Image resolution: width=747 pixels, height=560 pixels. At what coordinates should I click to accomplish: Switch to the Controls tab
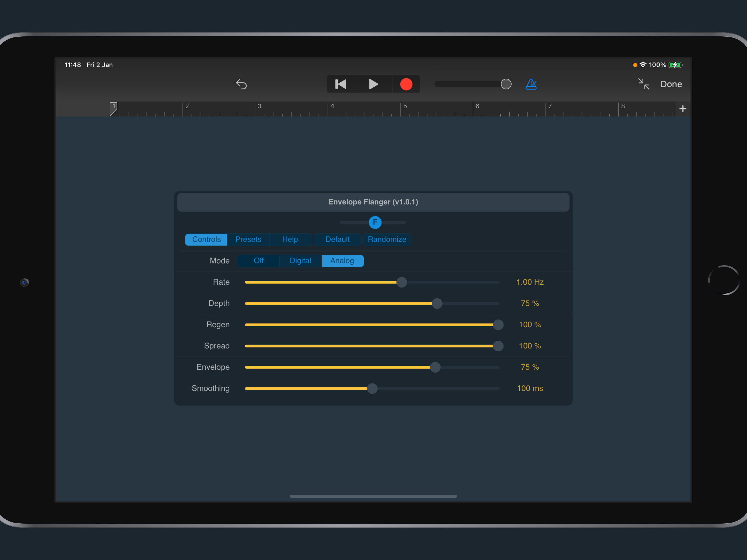206,240
